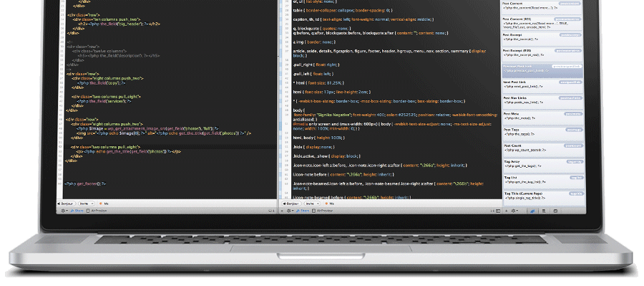Click .hide display none CSS rule
This screenshot has height=286, width=644.
click(313, 147)
